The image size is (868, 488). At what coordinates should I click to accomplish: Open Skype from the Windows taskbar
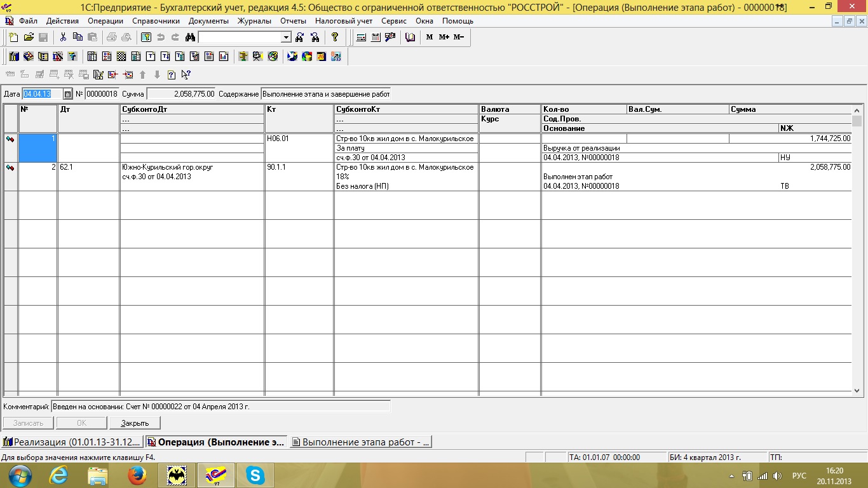coord(255,475)
